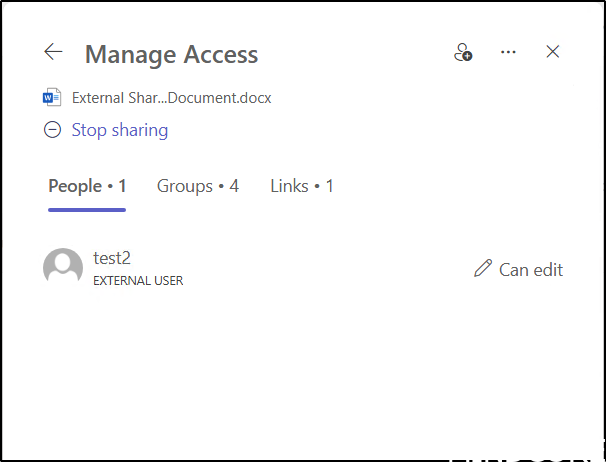This screenshot has width=606, height=462.
Task: Click the circled minus icon beside Stop sharing
Action: 52,130
